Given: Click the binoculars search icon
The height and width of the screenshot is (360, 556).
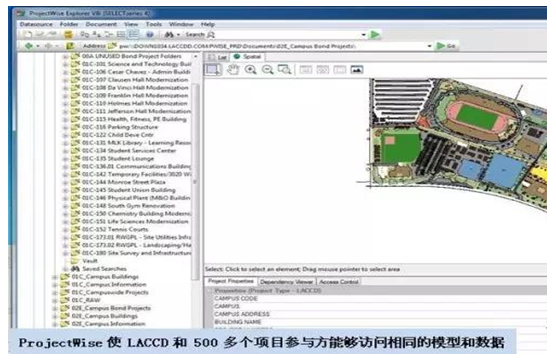Looking at the screenshot, I should pyautogui.click(x=169, y=34).
